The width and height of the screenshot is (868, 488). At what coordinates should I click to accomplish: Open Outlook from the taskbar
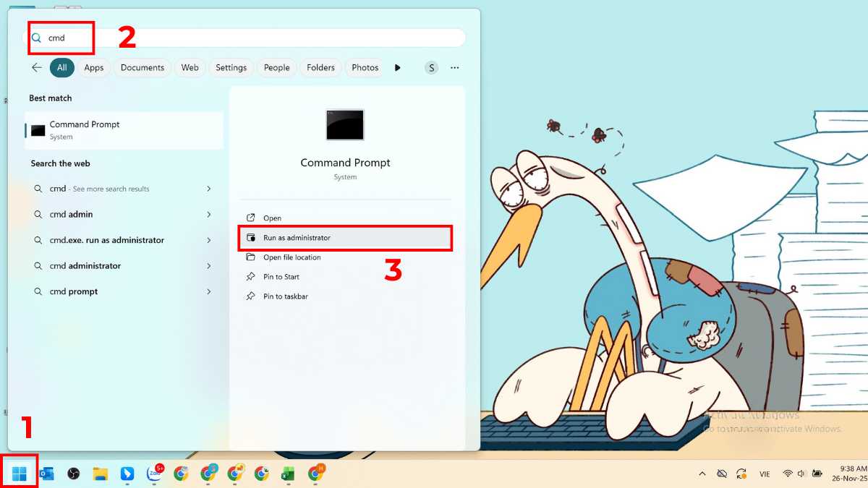(x=47, y=472)
